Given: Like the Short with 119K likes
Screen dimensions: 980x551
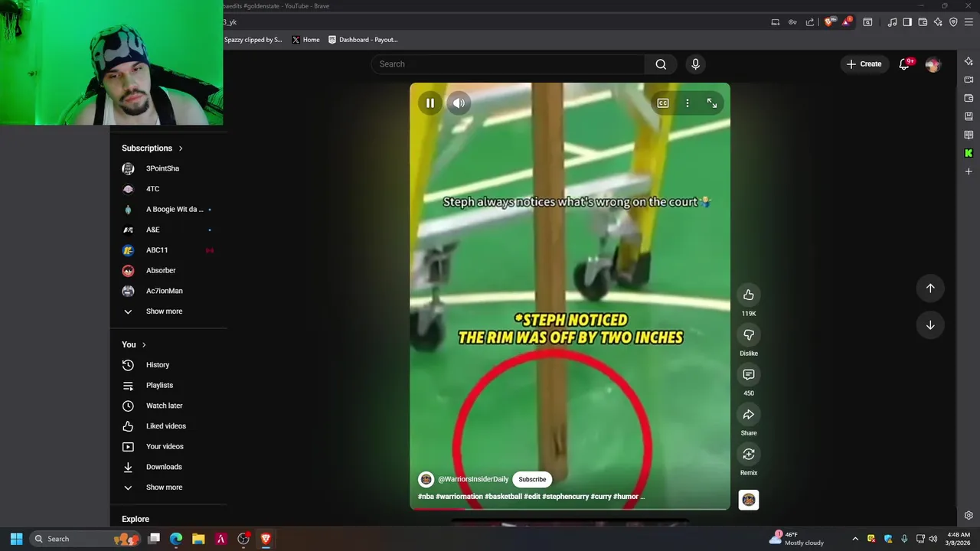Looking at the screenshot, I should 749,295.
